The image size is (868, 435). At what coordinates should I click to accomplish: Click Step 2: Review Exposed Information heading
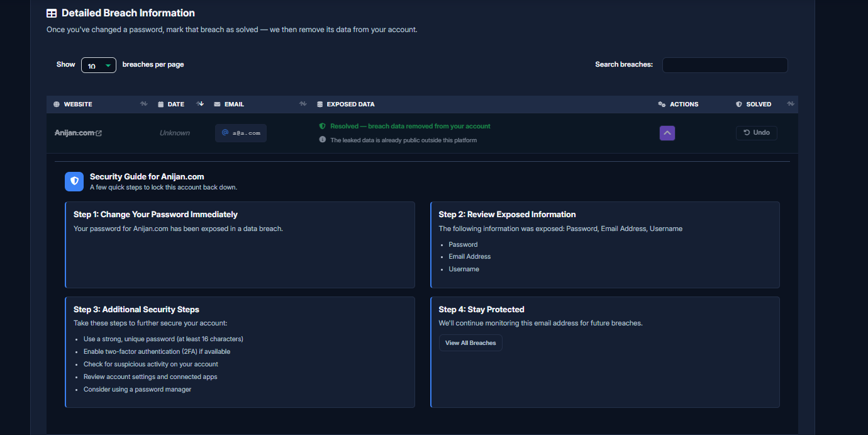coord(507,215)
